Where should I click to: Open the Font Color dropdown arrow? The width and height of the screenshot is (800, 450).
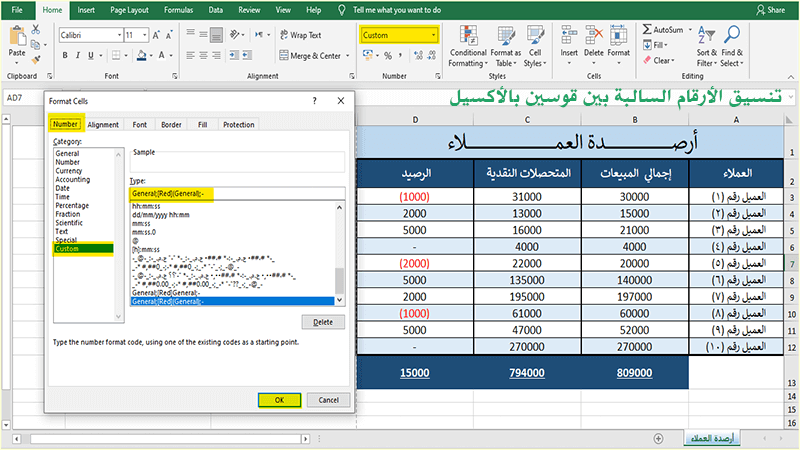tap(171, 55)
